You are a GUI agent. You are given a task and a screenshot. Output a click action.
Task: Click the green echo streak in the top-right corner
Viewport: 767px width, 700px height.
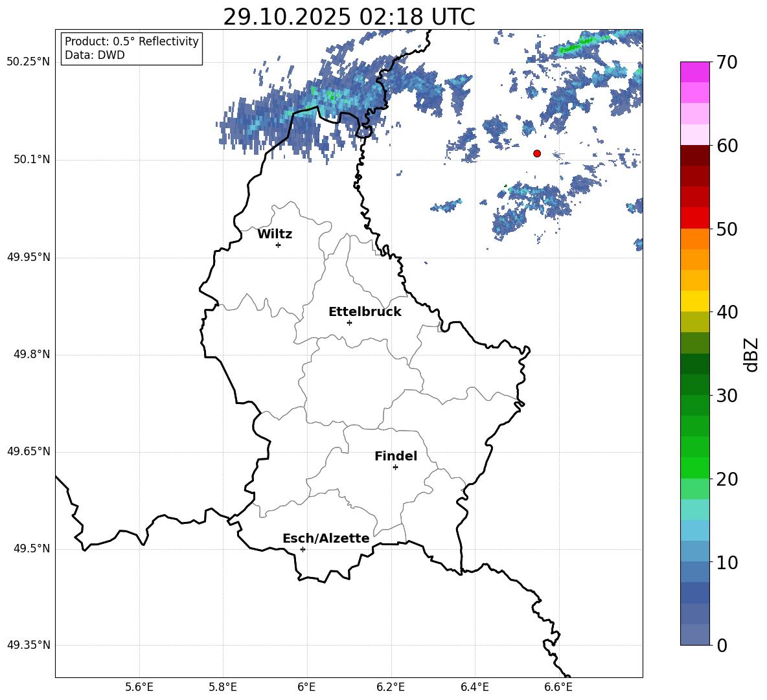584,44
